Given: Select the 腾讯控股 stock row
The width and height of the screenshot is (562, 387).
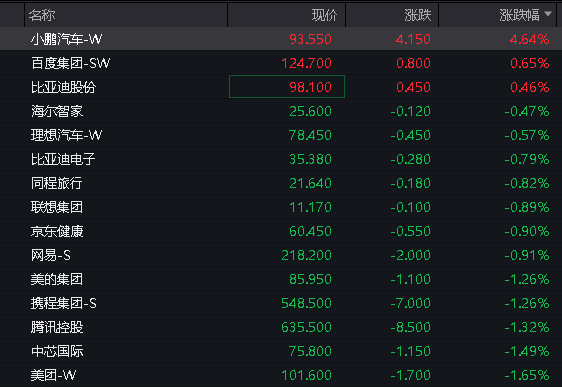Looking at the screenshot, I should (x=281, y=327).
